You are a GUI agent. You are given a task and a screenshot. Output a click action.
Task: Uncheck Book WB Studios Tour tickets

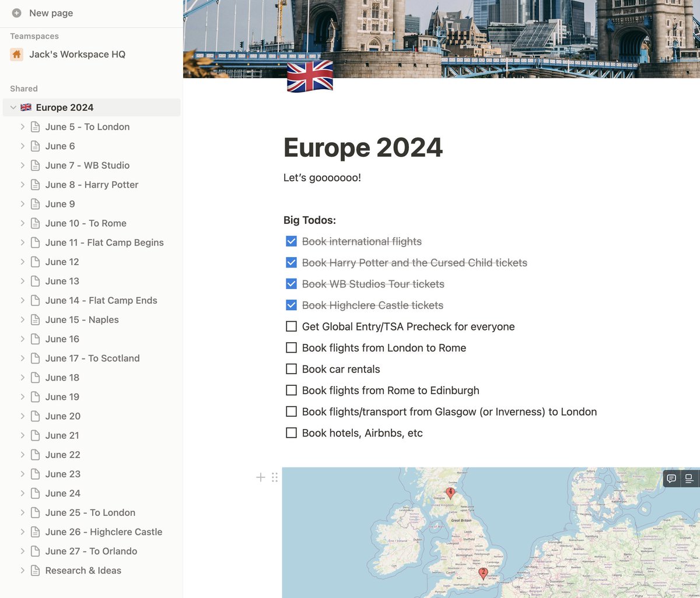(292, 284)
